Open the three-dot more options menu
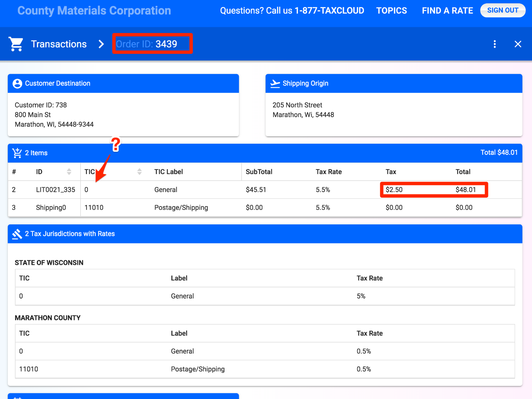532x399 pixels. click(495, 44)
